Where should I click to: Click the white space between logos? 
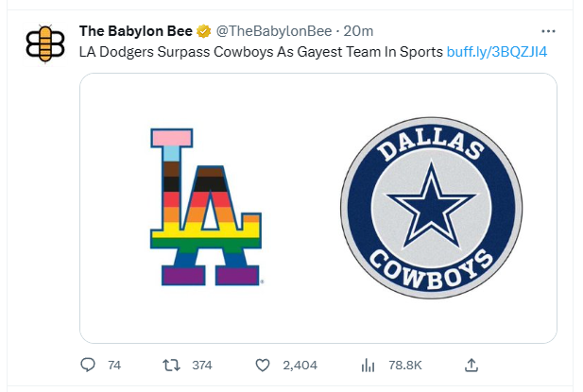tap(301, 208)
